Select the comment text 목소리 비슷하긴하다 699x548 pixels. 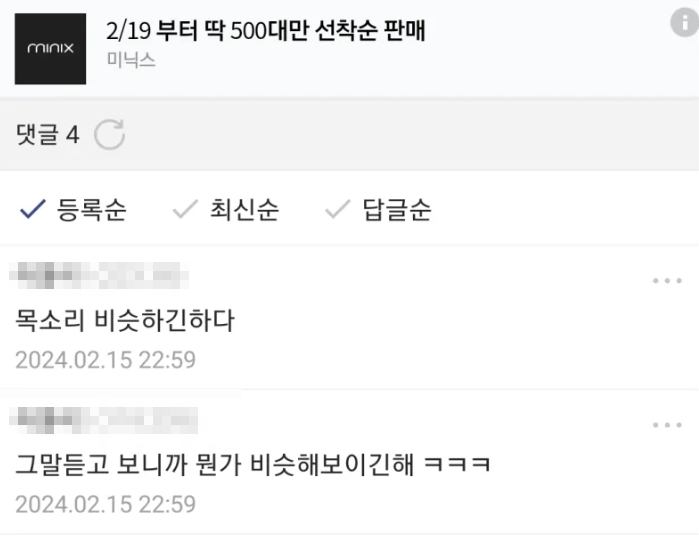coord(125,320)
